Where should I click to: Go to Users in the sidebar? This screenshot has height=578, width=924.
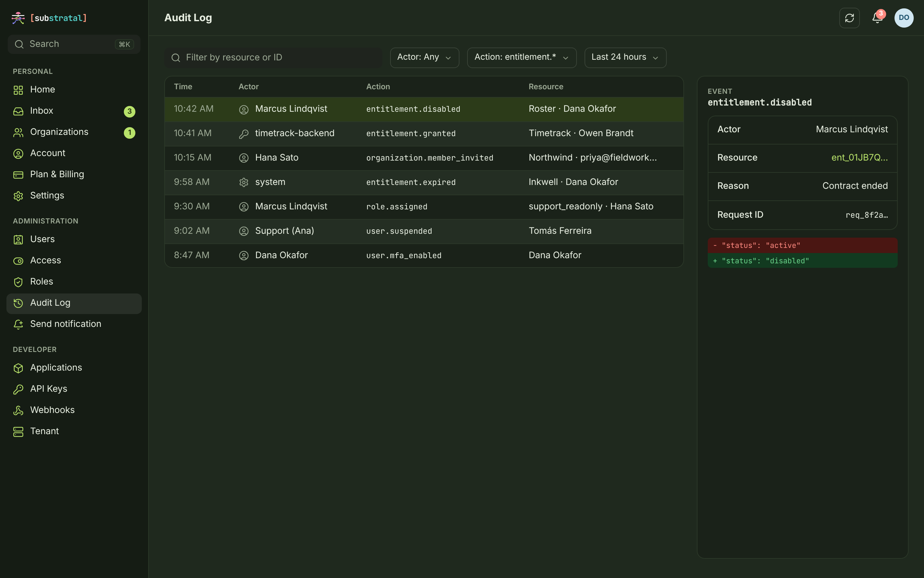(74, 239)
